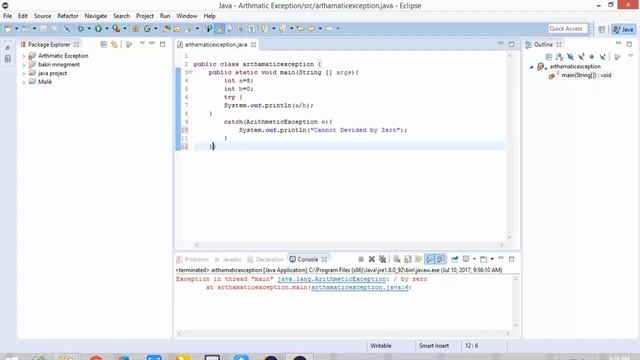
Task: Switch to the Declaration tab
Action: [266, 260]
